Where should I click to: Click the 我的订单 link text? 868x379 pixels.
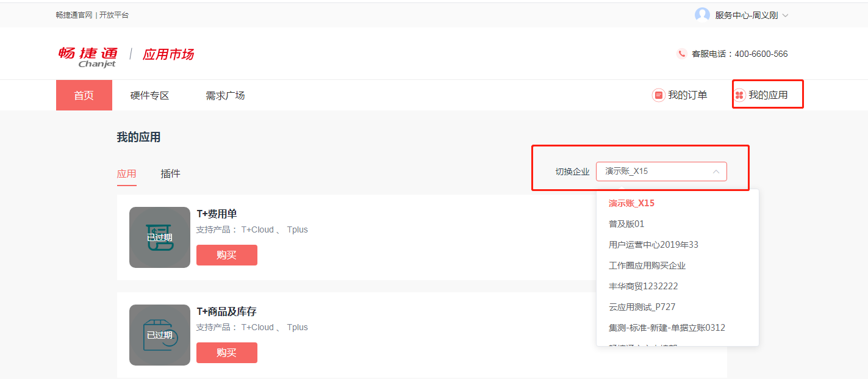[x=687, y=95]
